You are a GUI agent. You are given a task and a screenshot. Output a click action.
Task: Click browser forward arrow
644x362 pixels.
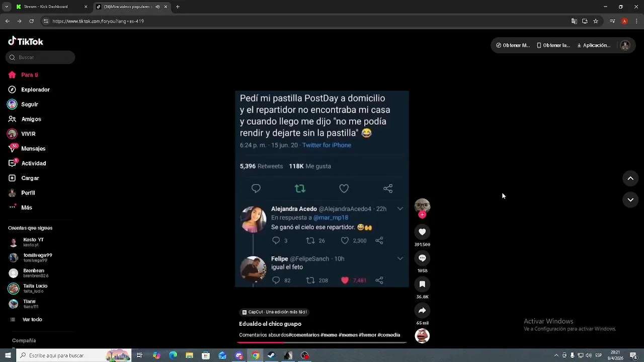coord(19,21)
